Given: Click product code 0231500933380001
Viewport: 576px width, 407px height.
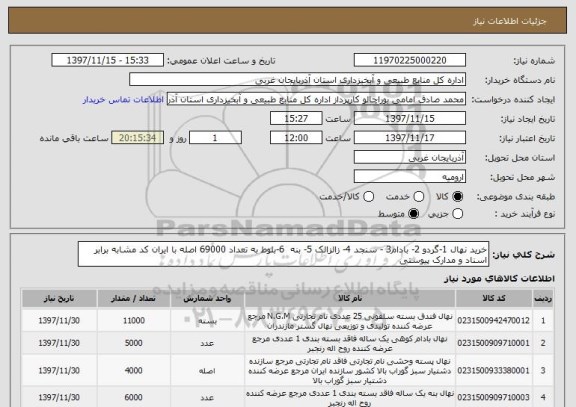Looking at the screenshot, I should click(493, 371).
